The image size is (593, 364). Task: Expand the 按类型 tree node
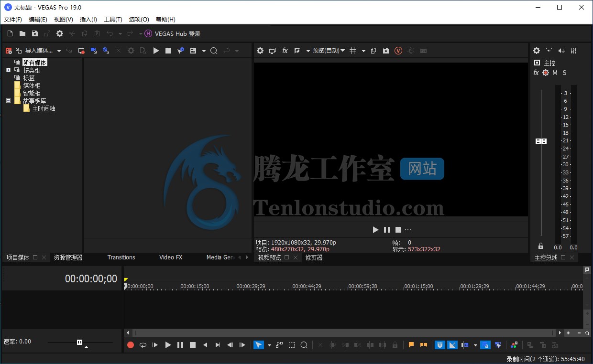click(x=8, y=70)
